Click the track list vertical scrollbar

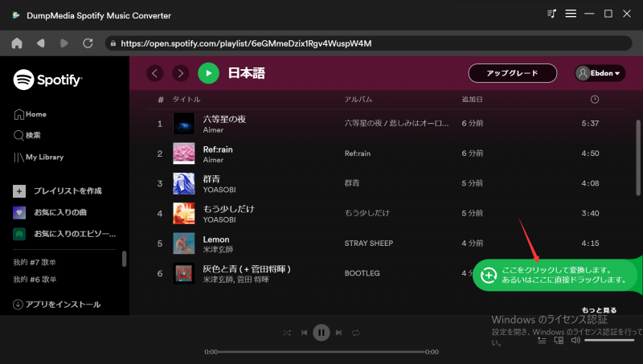[638, 157]
